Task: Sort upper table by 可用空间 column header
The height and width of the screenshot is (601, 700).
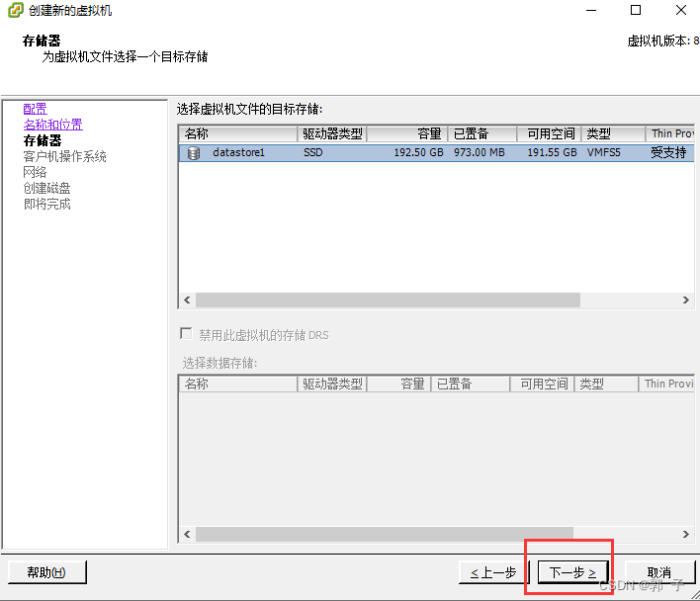Action: [549, 133]
